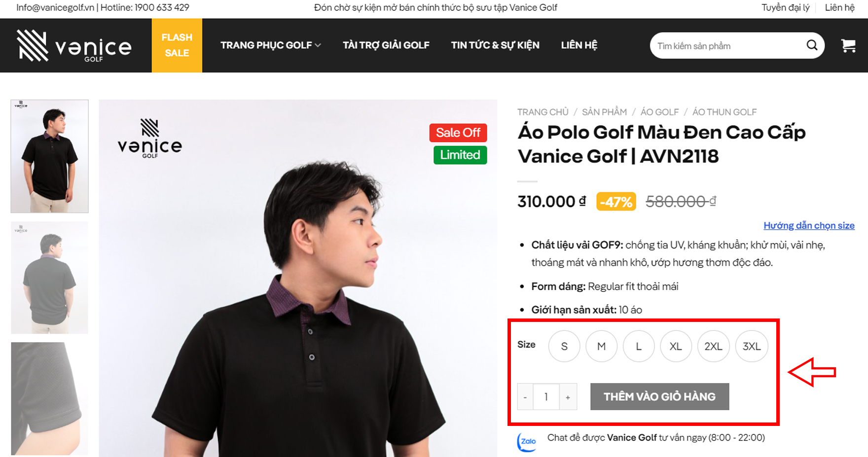This screenshot has height=457, width=868.
Task: View the back-view product thumbnail
Action: 49,278
